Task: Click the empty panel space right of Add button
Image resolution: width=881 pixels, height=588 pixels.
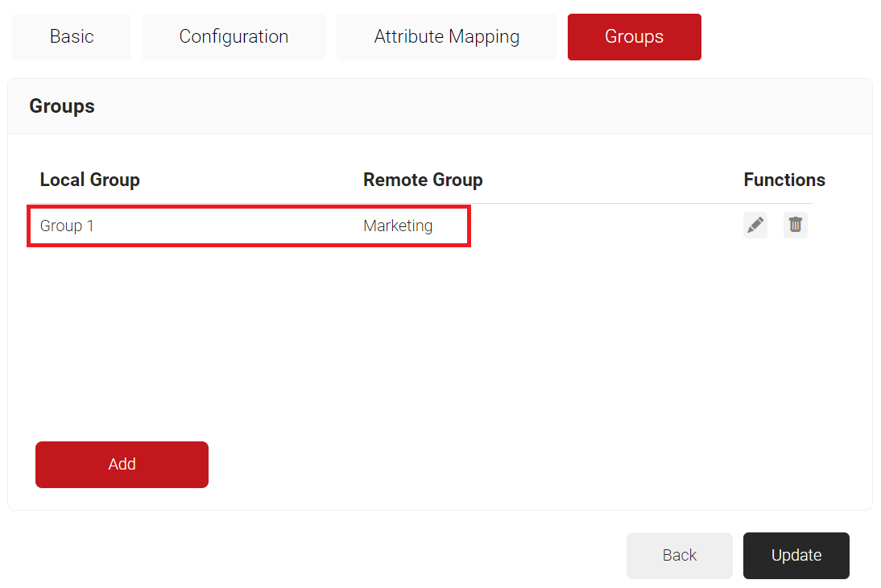Action: (x=523, y=465)
